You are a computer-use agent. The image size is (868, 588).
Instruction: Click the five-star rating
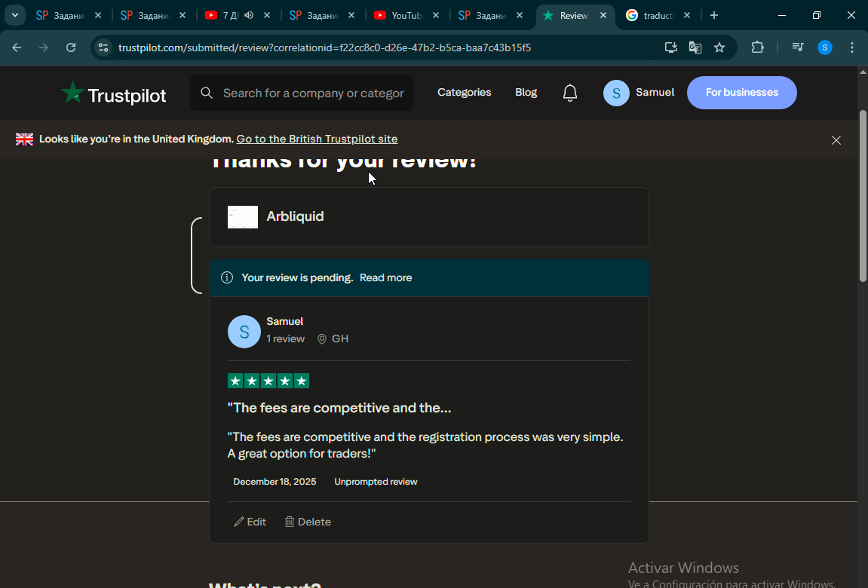268,381
